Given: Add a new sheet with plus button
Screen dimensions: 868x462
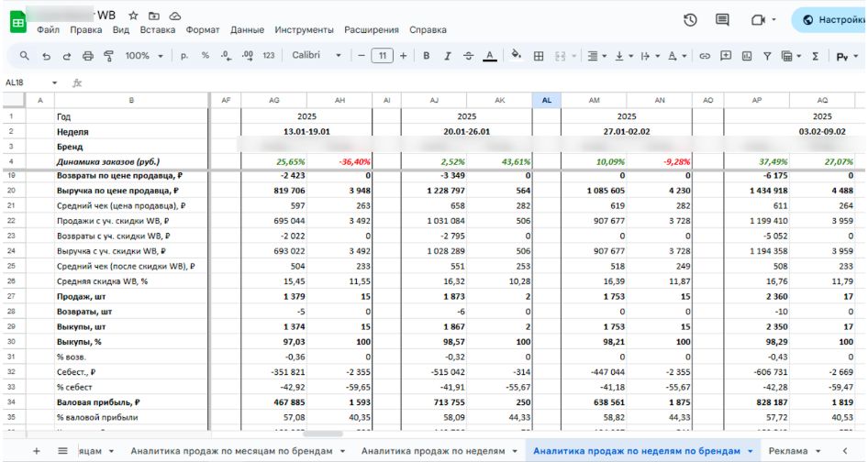Looking at the screenshot, I should pos(36,451).
